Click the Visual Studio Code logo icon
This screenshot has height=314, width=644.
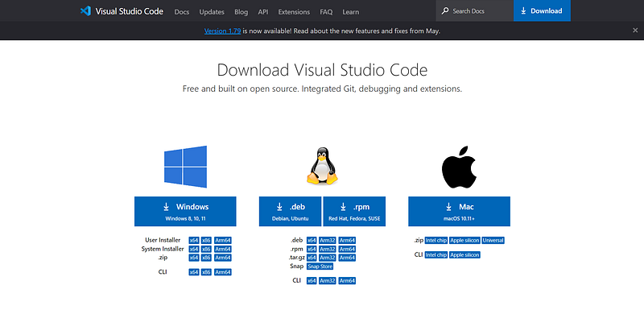[85, 11]
